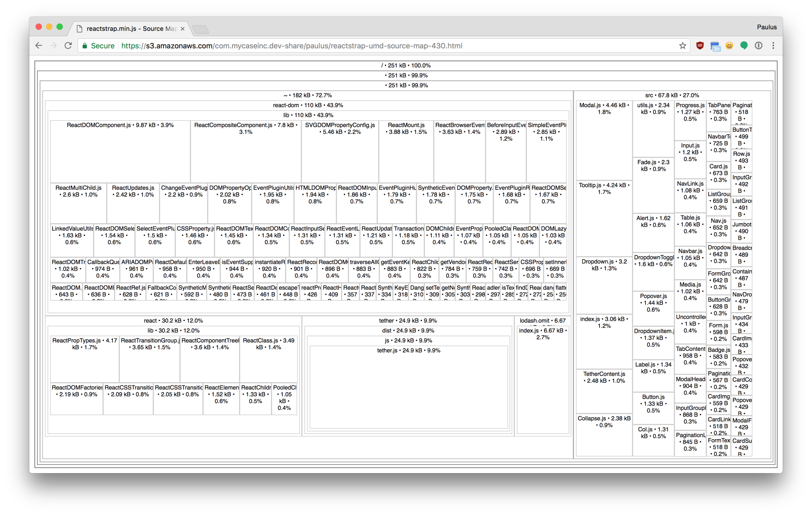Click the Popover.js 1.44 kB block
The image size is (812, 515).
[653, 310]
